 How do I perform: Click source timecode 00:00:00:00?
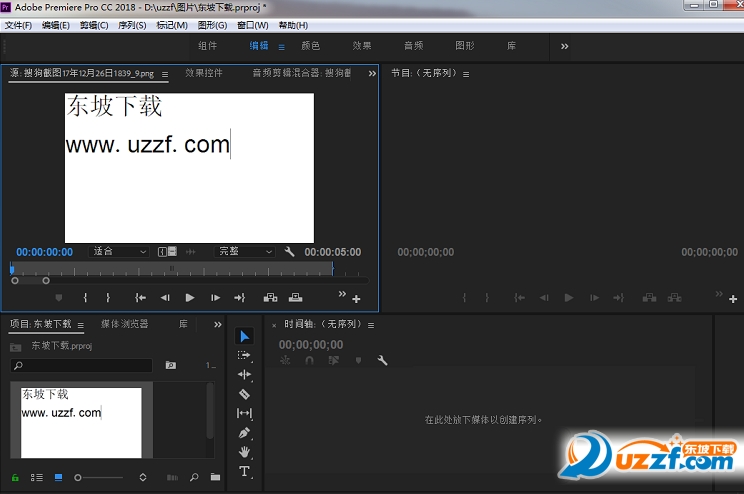(x=45, y=252)
